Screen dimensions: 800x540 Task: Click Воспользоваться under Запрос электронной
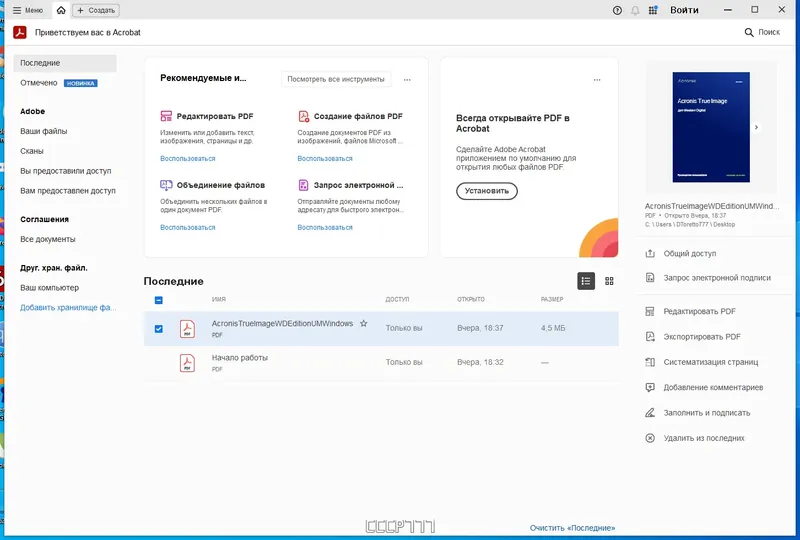click(x=325, y=228)
